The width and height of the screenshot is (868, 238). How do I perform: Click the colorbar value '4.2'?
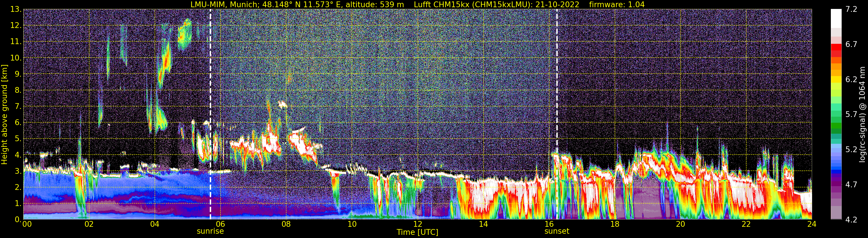tap(851, 220)
